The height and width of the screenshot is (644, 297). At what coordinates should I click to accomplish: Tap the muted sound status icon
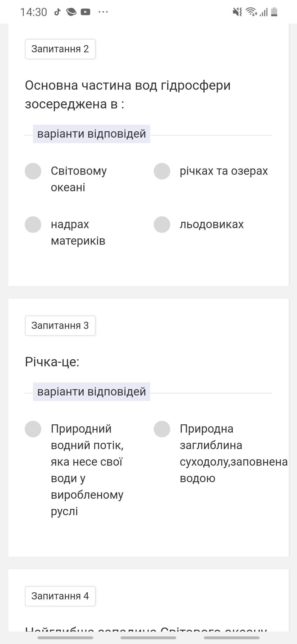pos(237,12)
